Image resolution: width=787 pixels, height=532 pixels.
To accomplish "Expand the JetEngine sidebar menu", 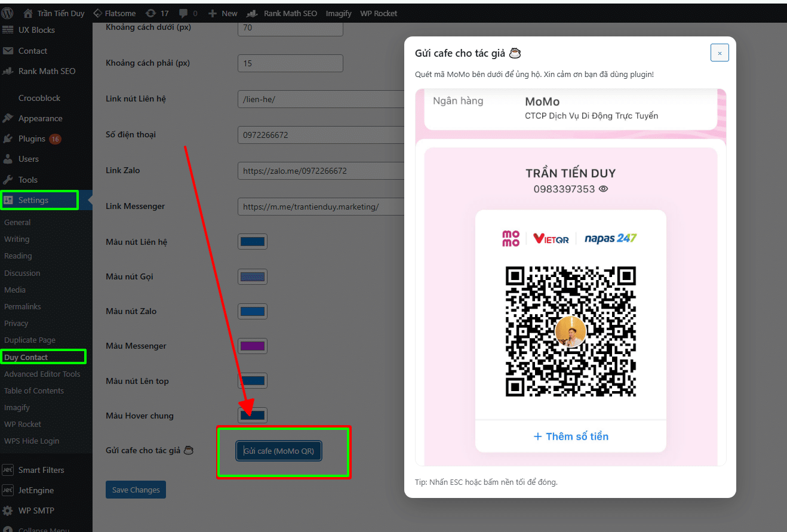I will [x=36, y=490].
